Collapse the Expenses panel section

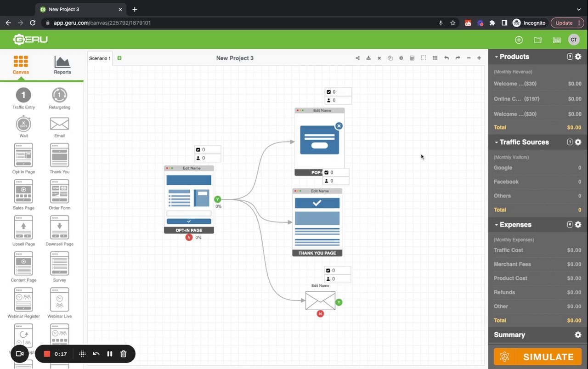pos(497,225)
